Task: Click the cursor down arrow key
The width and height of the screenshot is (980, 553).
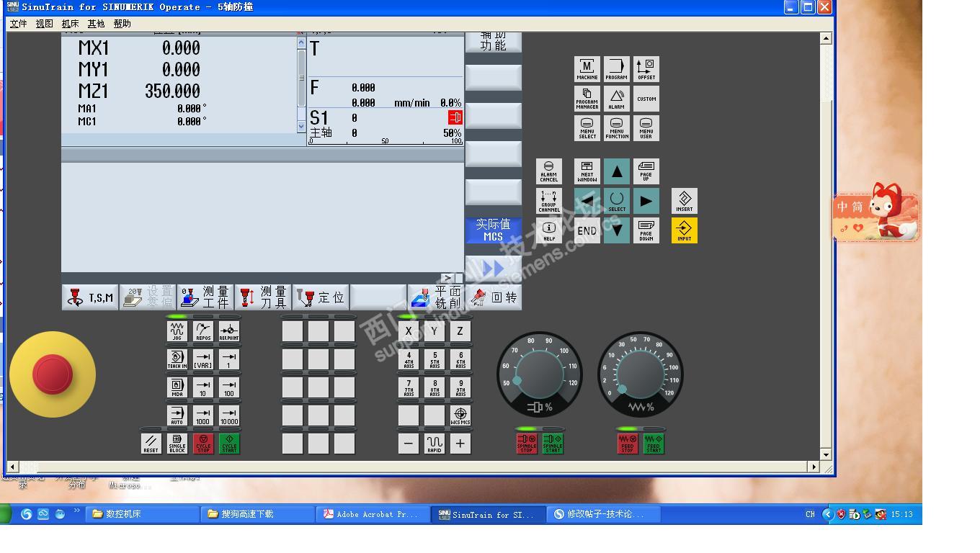Action: click(x=617, y=230)
